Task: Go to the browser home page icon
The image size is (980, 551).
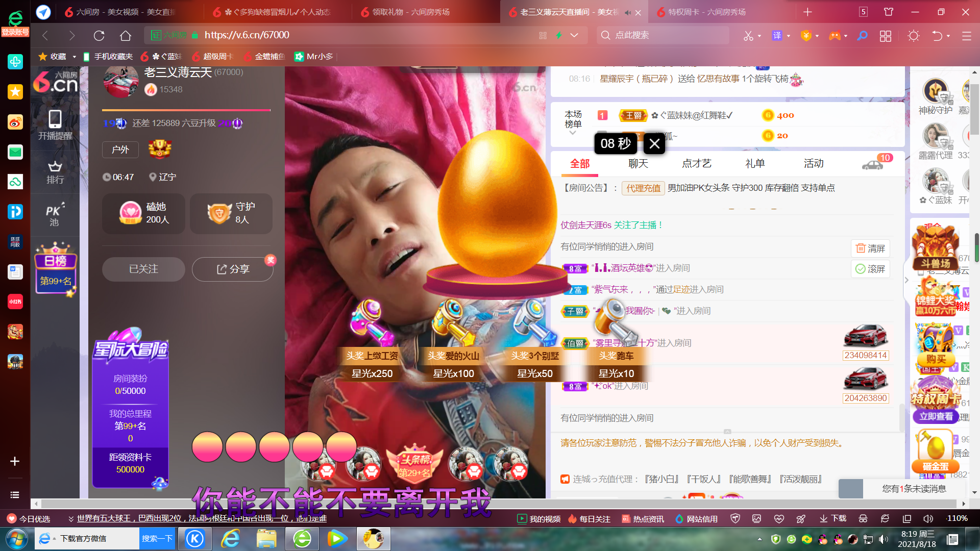Action: point(126,35)
